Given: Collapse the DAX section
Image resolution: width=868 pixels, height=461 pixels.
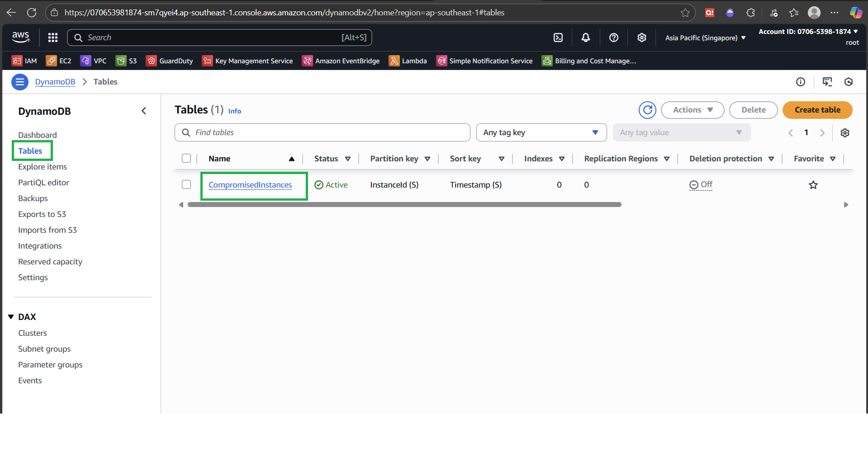Looking at the screenshot, I should click(11, 317).
